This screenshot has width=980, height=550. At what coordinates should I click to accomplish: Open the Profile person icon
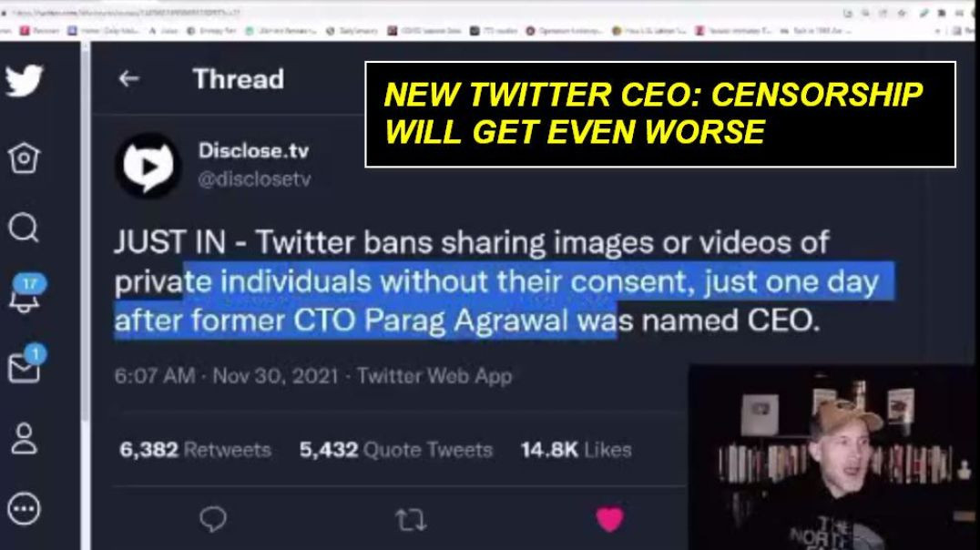pyautogui.click(x=25, y=438)
